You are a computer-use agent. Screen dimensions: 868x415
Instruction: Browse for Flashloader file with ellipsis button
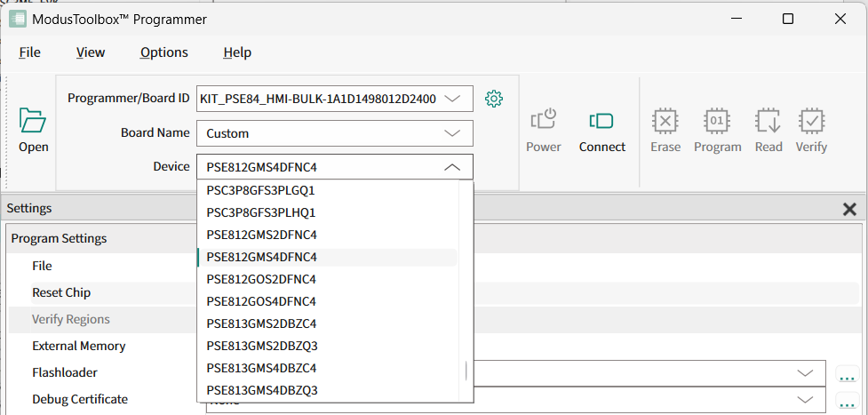click(847, 374)
